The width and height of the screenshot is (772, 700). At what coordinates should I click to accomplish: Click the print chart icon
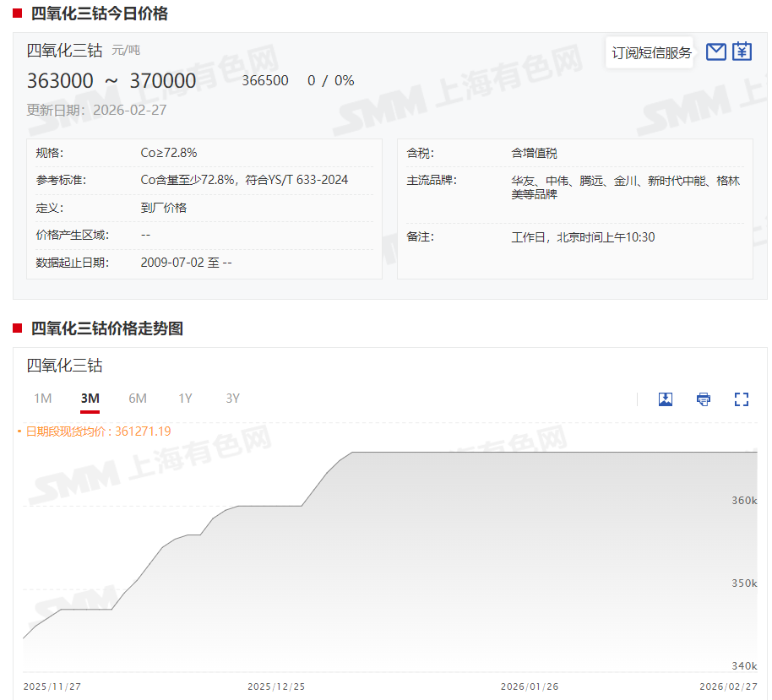(704, 399)
